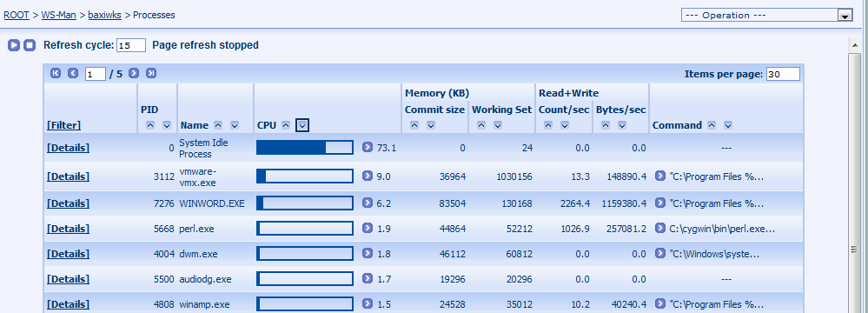This screenshot has height=313, width=868.
Task: Sort PID column ascending arrow
Action: [x=150, y=126]
